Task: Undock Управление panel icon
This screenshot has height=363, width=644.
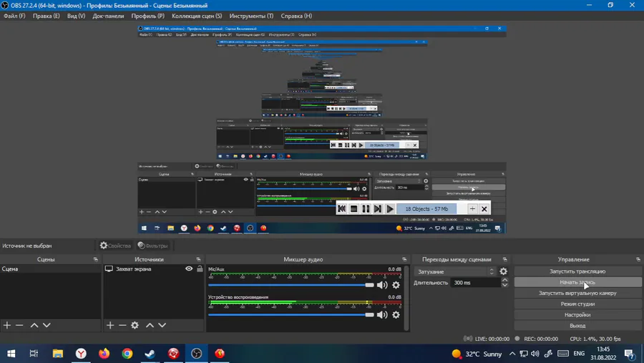Action: 638,259
